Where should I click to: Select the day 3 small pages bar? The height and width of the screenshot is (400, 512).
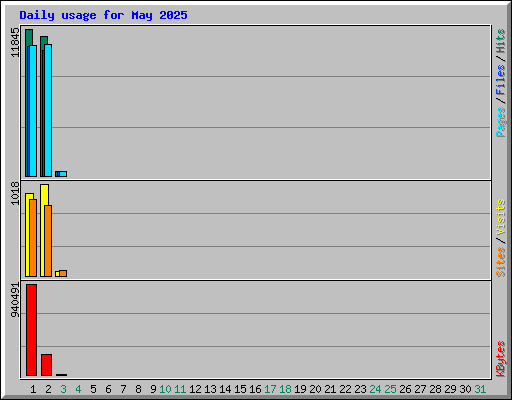pyautogui.click(x=63, y=174)
